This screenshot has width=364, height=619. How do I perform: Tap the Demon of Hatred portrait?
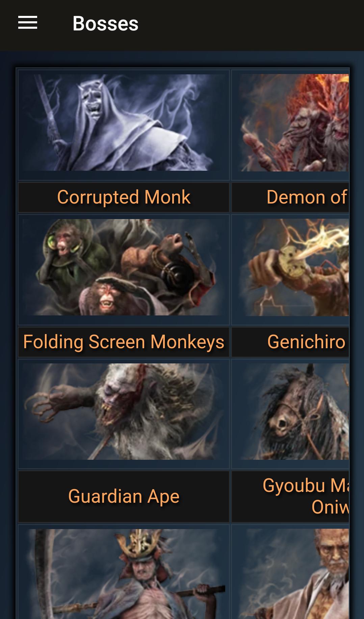tap(294, 123)
